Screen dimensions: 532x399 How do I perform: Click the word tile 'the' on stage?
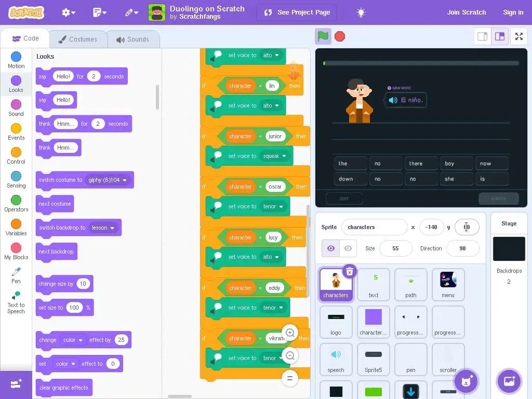[x=350, y=164]
